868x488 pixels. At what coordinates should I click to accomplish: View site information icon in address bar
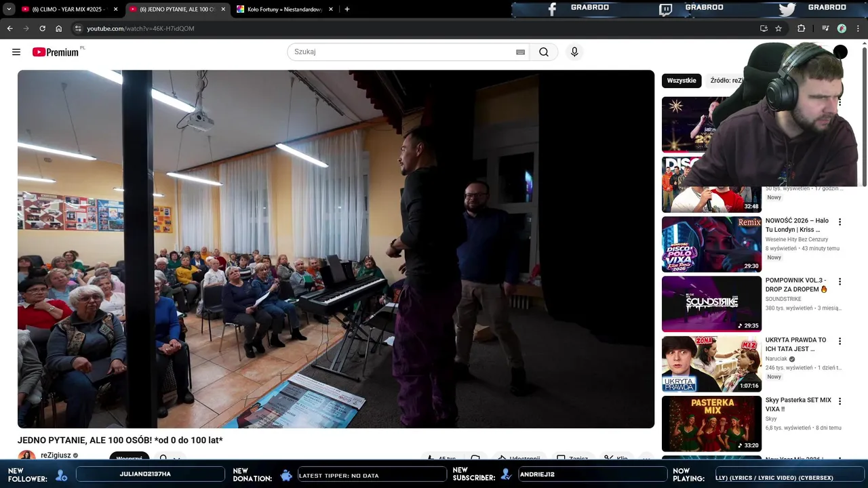(x=78, y=28)
